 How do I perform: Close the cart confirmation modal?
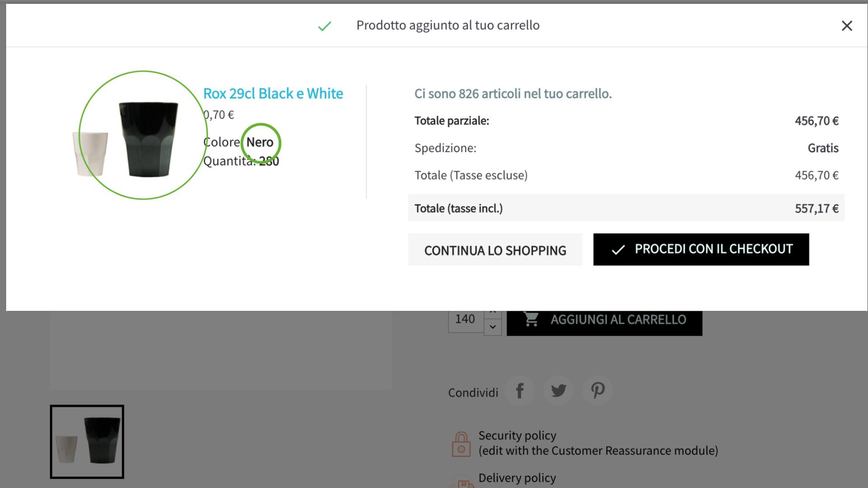point(847,26)
